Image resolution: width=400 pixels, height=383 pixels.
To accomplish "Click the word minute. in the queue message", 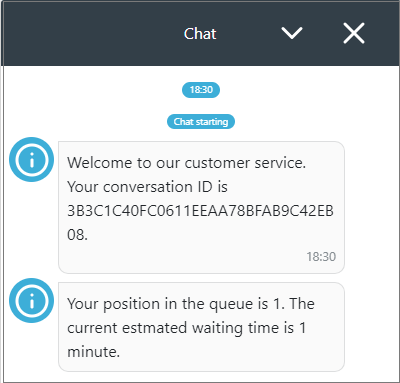I will (93, 352).
